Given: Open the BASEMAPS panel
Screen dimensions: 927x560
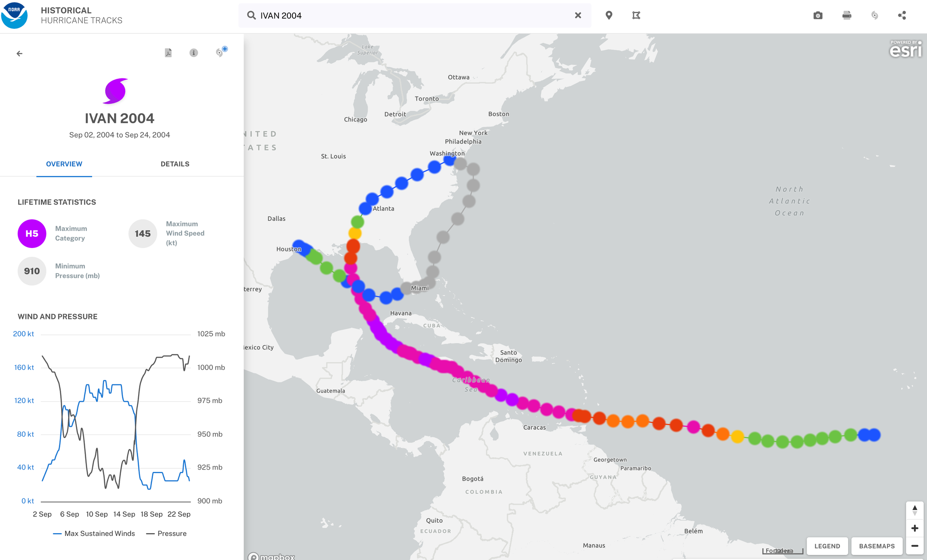Looking at the screenshot, I should click(877, 546).
